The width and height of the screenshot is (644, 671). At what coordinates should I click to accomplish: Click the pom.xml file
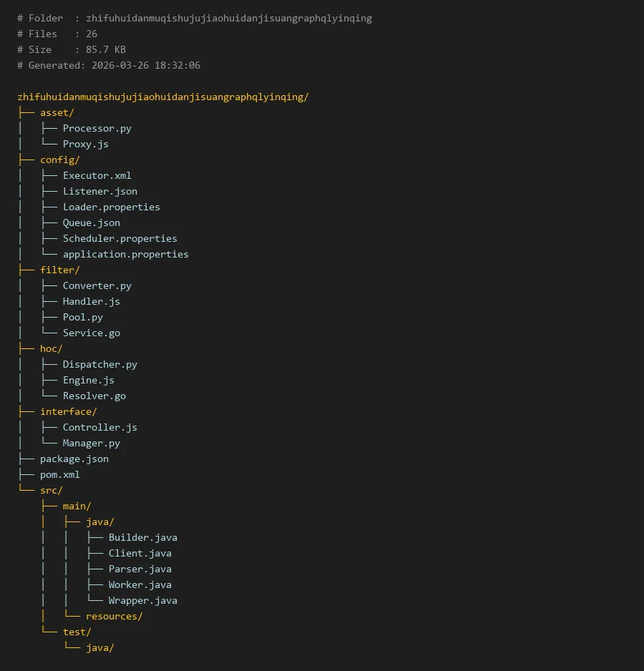(59, 474)
